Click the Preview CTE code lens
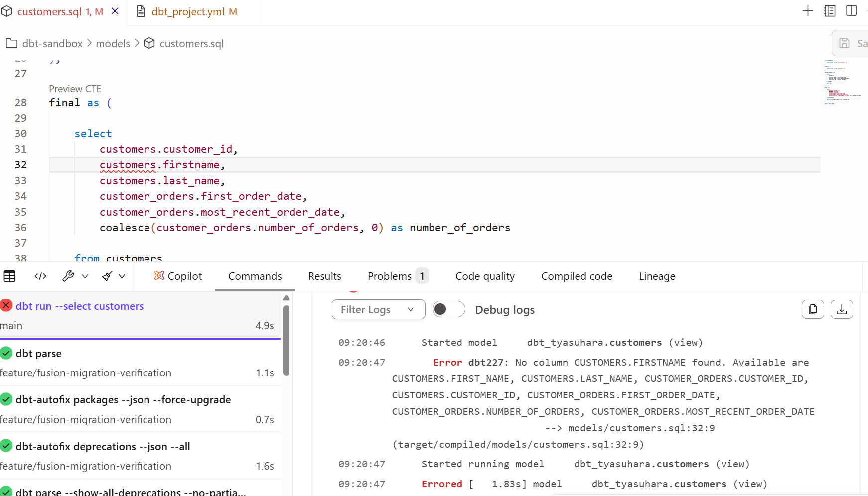The height and width of the screenshot is (496, 868). click(x=75, y=89)
